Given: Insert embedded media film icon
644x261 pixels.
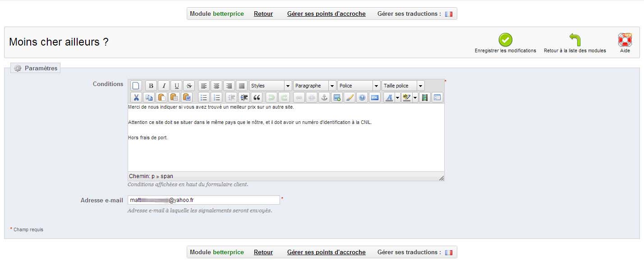Looking at the screenshot, I should click(424, 97).
